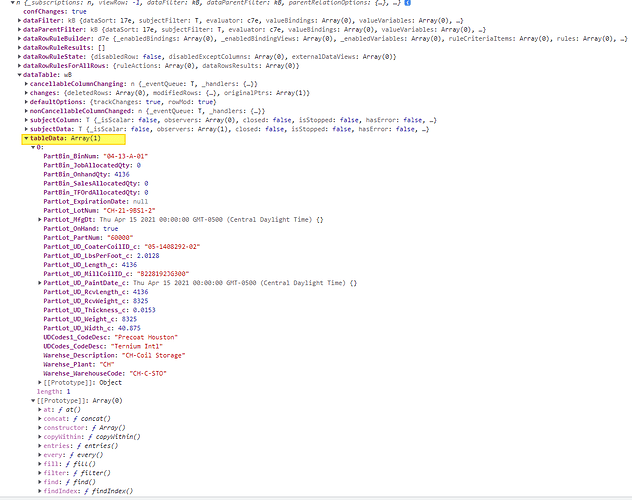This screenshot has height=500, width=632.
Task: Expand the subjectColumn property
Action: tap(26, 120)
